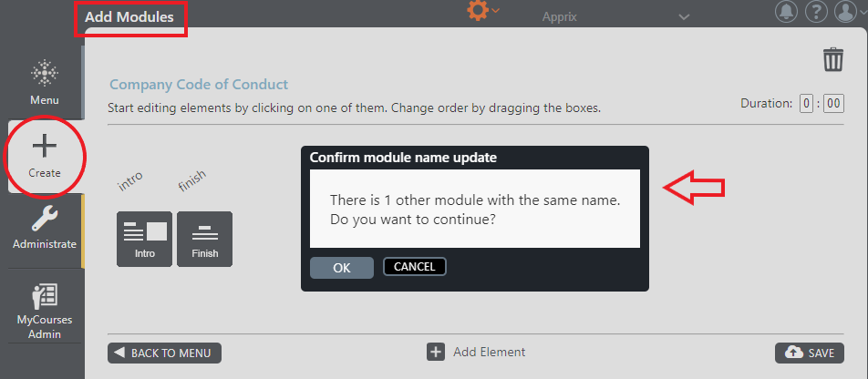
Task: Select the Create plus sidebar item
Action: (45, 157)
